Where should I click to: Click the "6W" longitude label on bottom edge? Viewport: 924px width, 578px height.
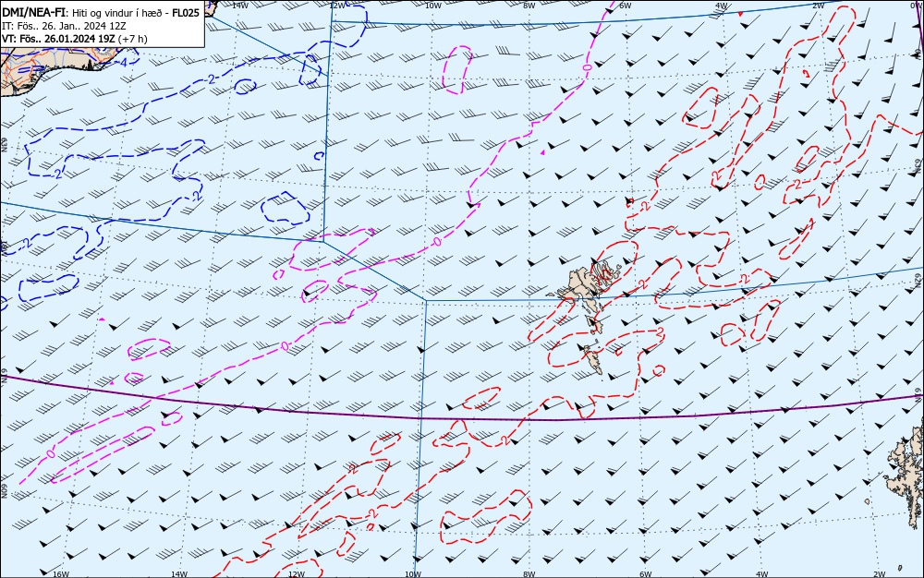(645, 574)
